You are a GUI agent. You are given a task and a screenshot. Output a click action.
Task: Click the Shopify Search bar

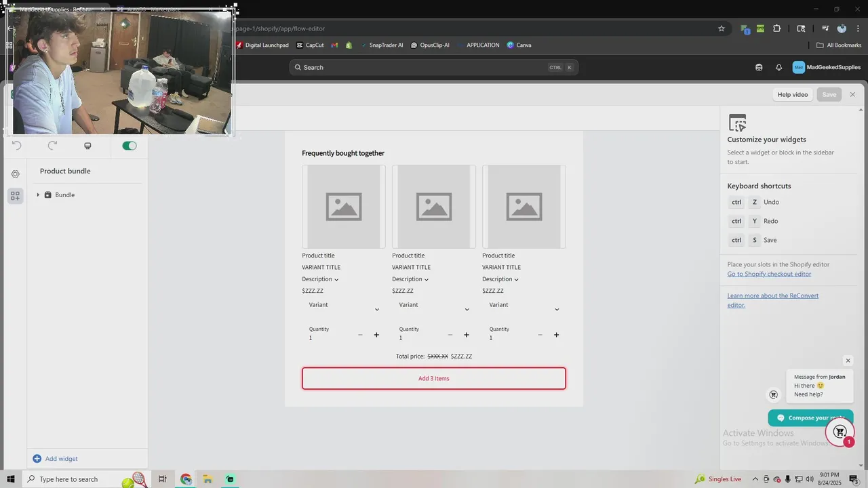pyautogui.click(x=434, y=68)
